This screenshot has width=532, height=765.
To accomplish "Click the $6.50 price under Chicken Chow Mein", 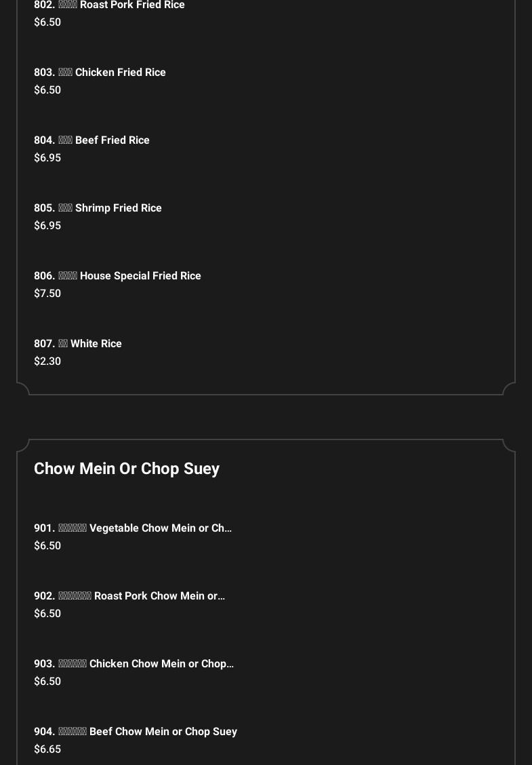I will [47, 682].
